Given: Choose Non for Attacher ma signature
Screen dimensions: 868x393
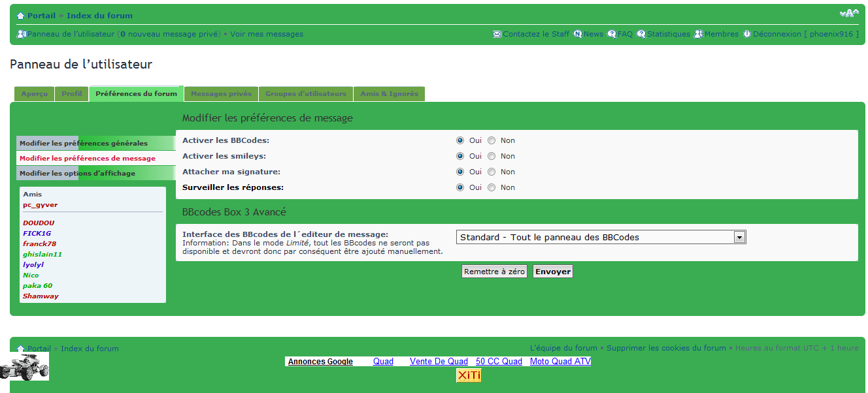Looking at the screenshot, I should pos(492,172).
